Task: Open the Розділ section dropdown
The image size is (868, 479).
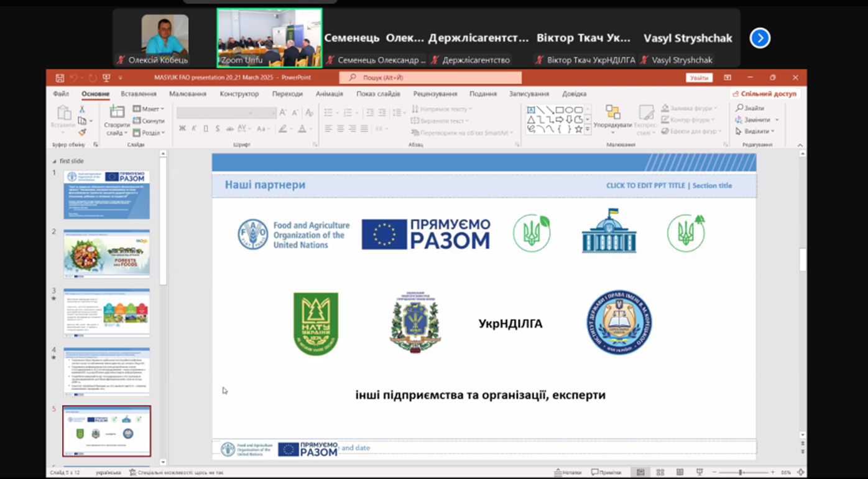Action: point(149,133)
